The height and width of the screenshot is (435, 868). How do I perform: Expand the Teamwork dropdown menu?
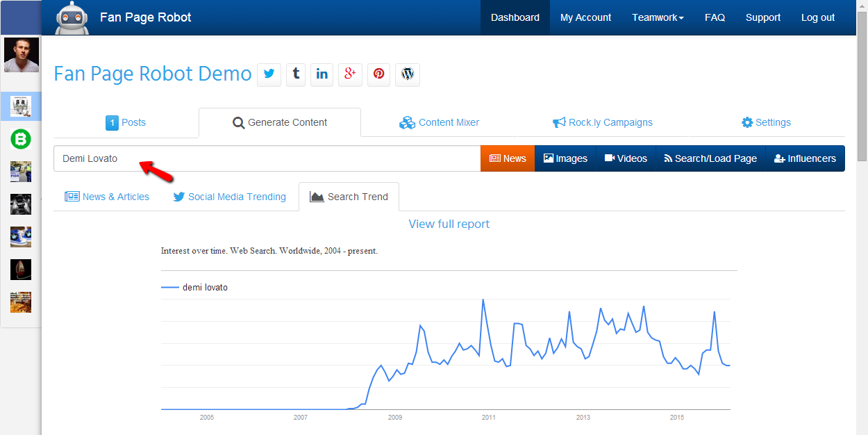tap(658, 17)
